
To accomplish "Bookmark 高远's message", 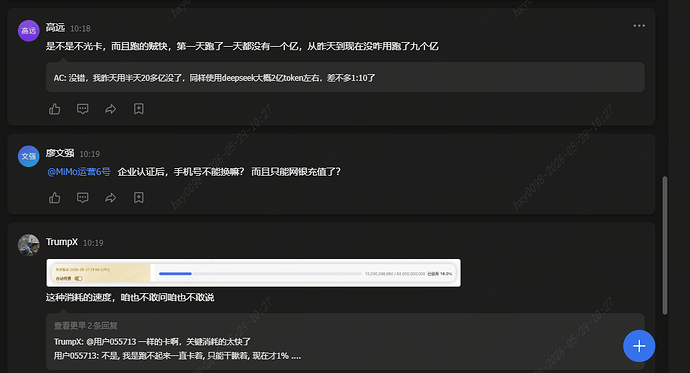I will 139,109.
